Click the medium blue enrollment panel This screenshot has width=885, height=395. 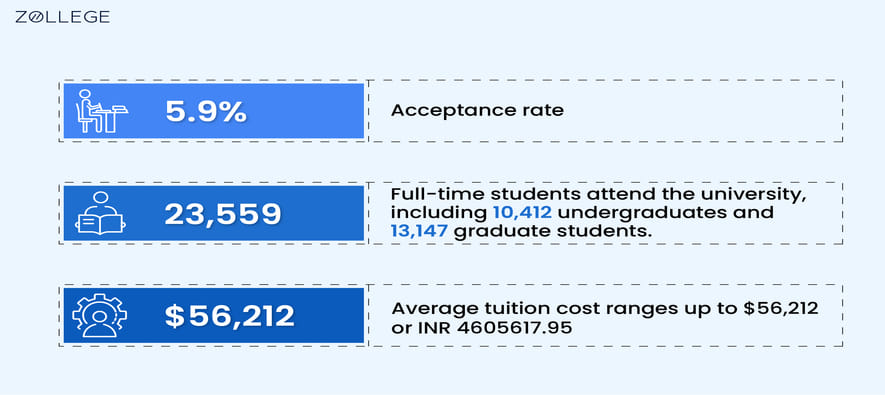213,213
